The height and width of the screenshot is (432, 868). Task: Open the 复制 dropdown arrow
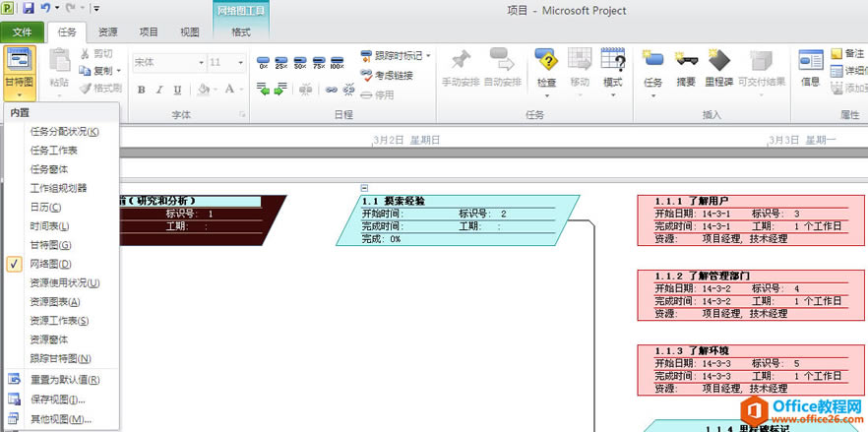[x=118, y=71]
